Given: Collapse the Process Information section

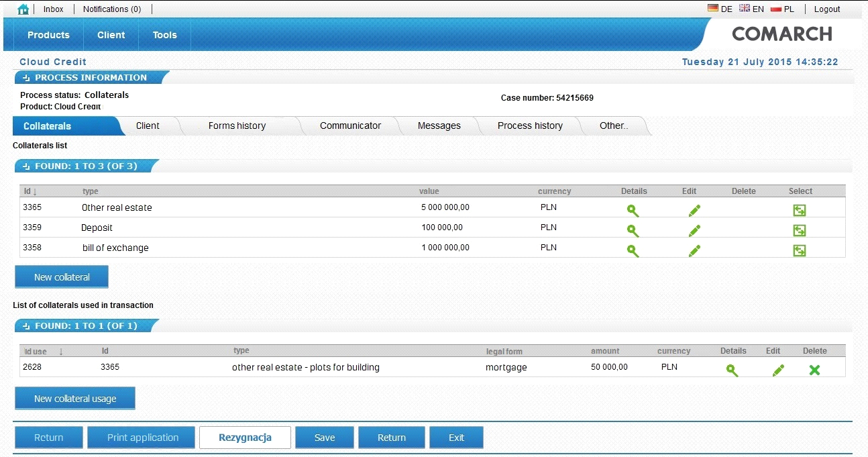Looking at the screenshot, I should click(x=26, y=78).
